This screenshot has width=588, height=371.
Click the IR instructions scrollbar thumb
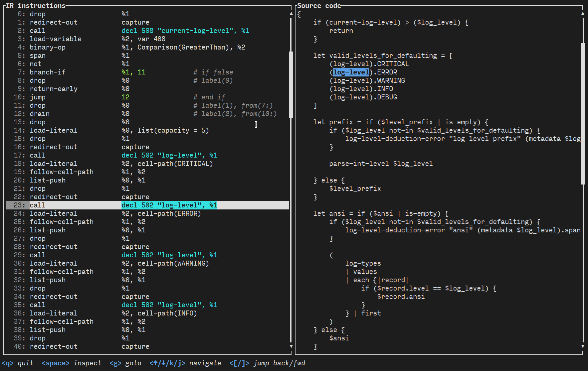point(291,85)
